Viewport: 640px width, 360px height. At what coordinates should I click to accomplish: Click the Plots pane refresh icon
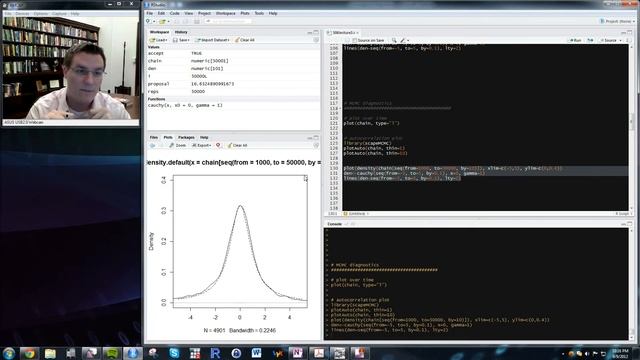(316, 145)
